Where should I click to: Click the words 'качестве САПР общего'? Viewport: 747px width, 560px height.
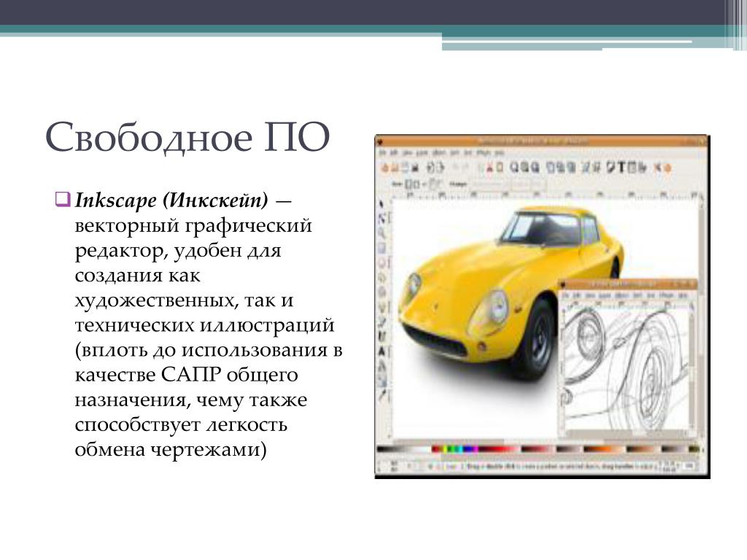[x=186, y=375]
